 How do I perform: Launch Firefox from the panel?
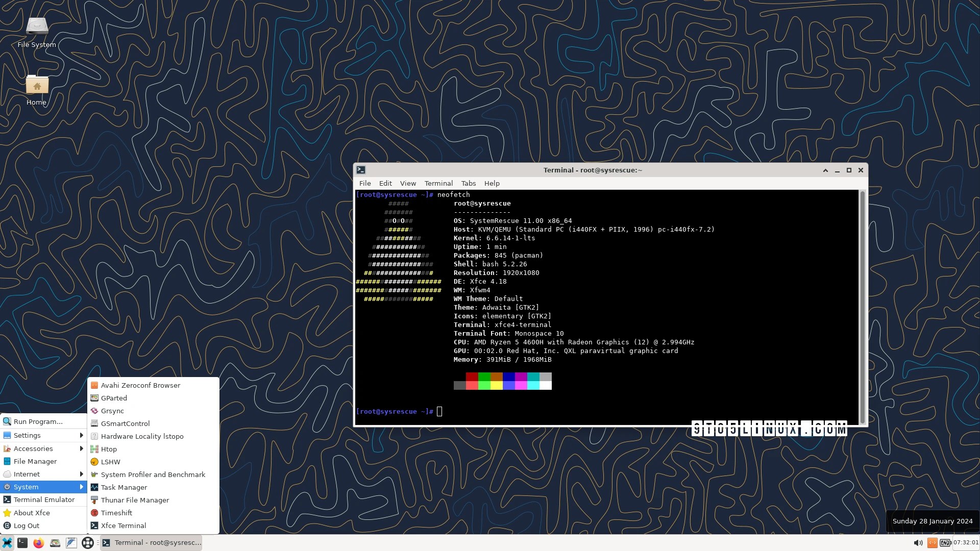pyautogui.click(x=38, y=543)
